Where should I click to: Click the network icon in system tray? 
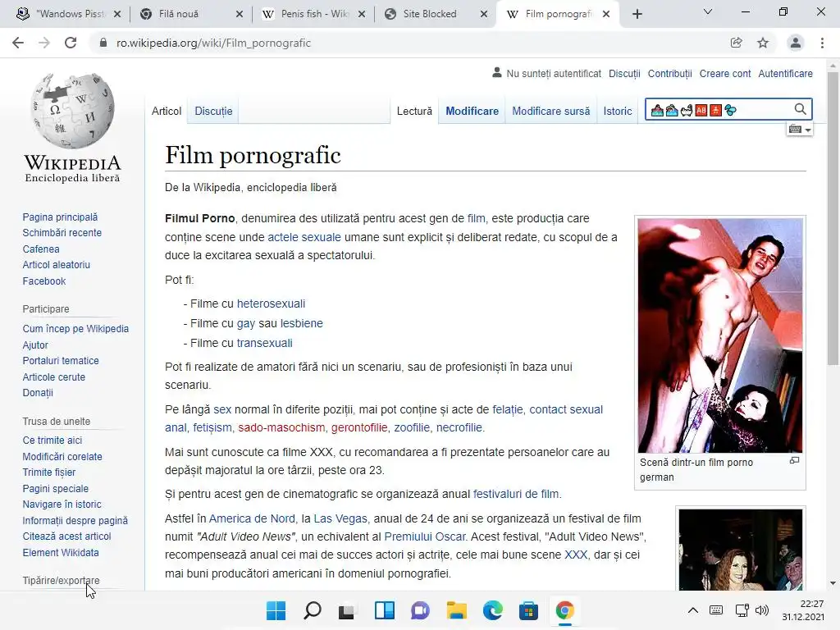[742, 610]
